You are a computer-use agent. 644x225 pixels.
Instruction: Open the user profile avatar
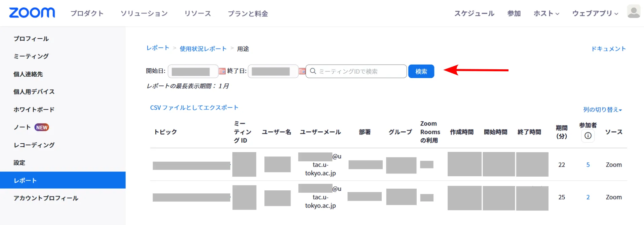(x=634, y=12)
